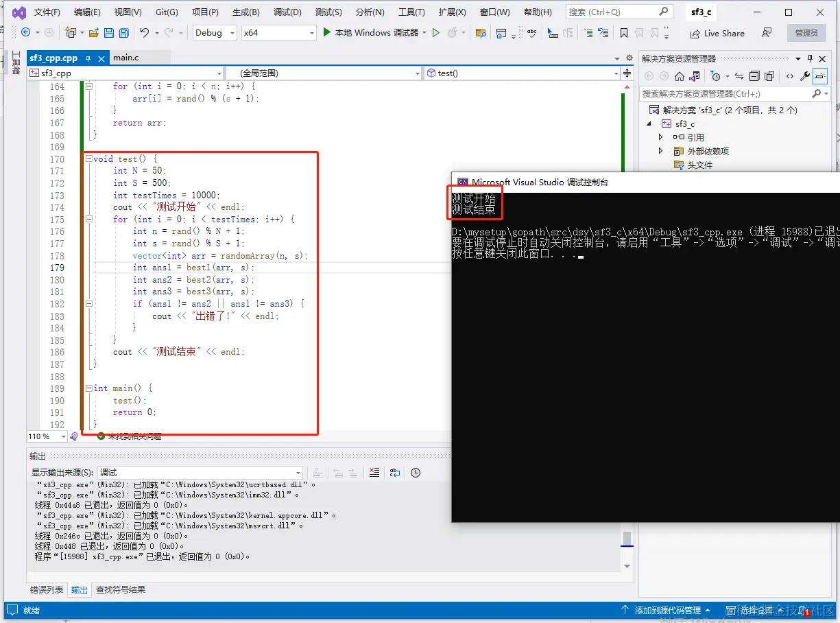Click 添加到源代码管理 in status bar
This screenshot has height=623, width=840.
coord(665,610)
